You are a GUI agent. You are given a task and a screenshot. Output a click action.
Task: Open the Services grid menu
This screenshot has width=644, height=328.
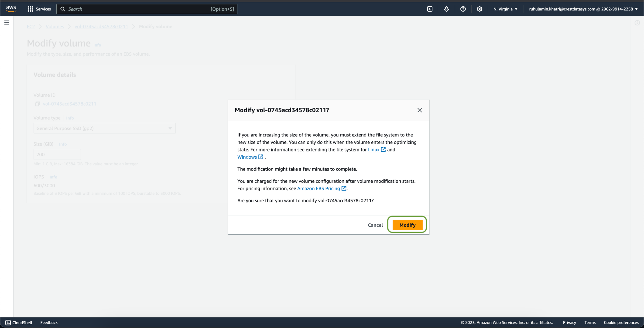point(39,9)
